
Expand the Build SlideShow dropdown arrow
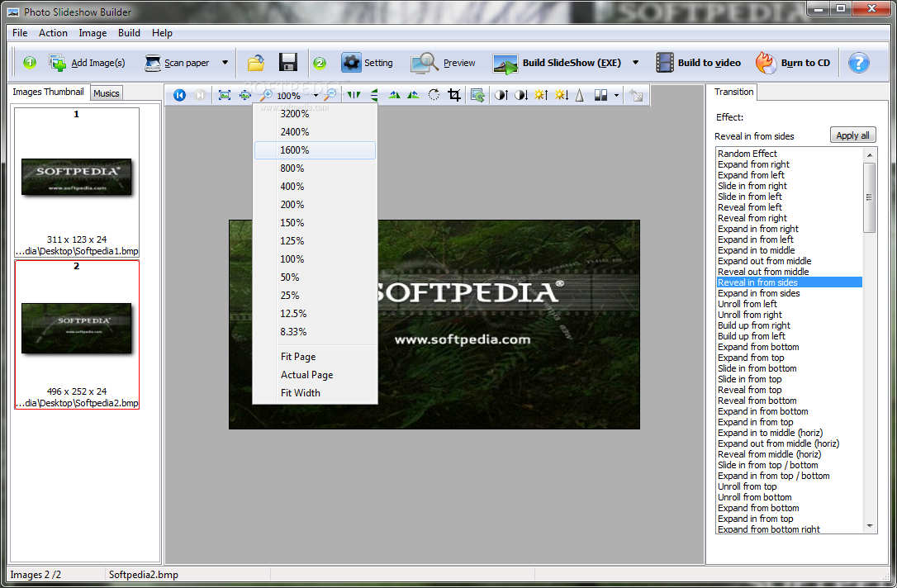635,63
